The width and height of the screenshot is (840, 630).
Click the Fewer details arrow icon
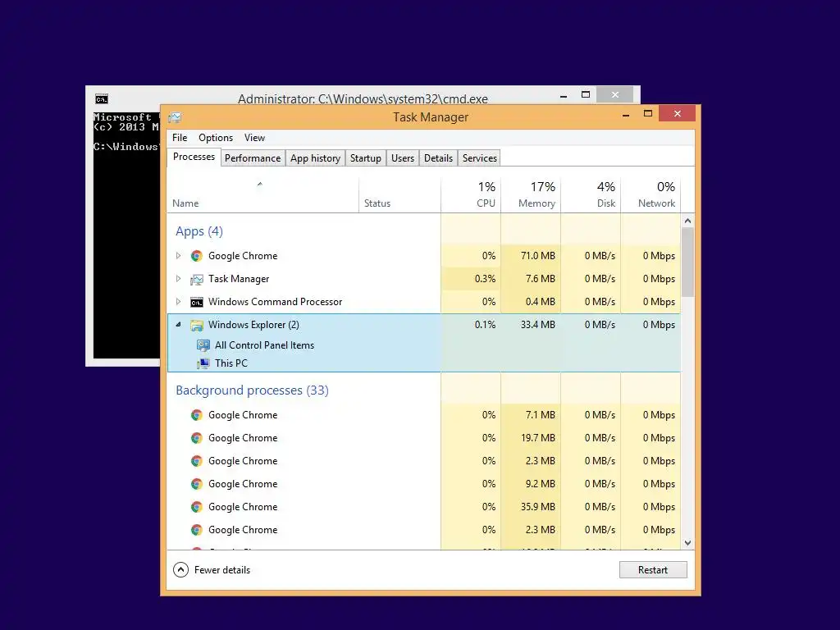coord(181,570)
